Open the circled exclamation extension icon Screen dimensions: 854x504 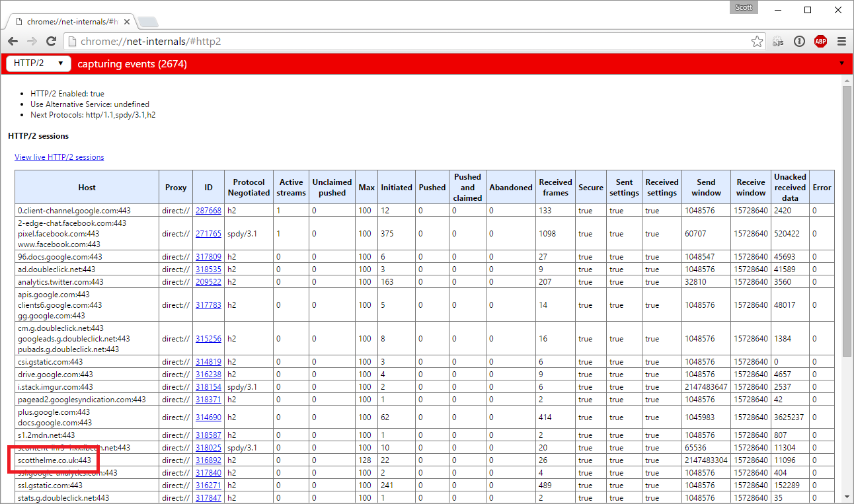tap(799, 41)
